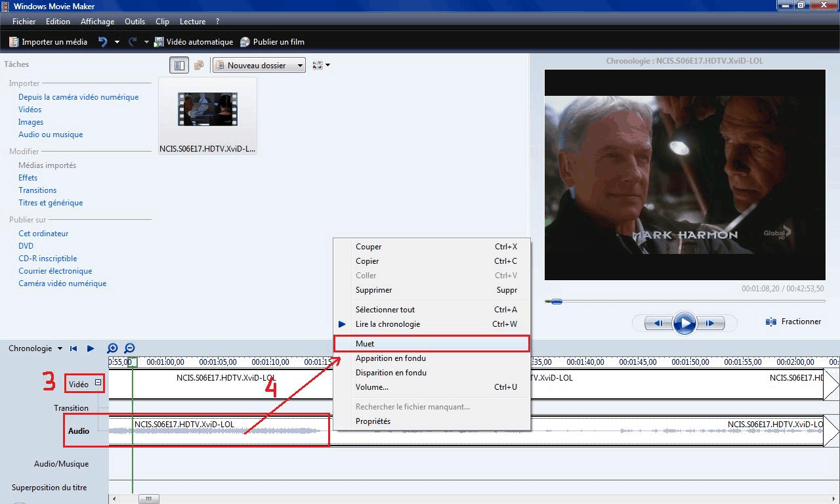This screenshot has width=840, height=504.
Task: Click the Superposition du titre track label
Action: (49, 488)
